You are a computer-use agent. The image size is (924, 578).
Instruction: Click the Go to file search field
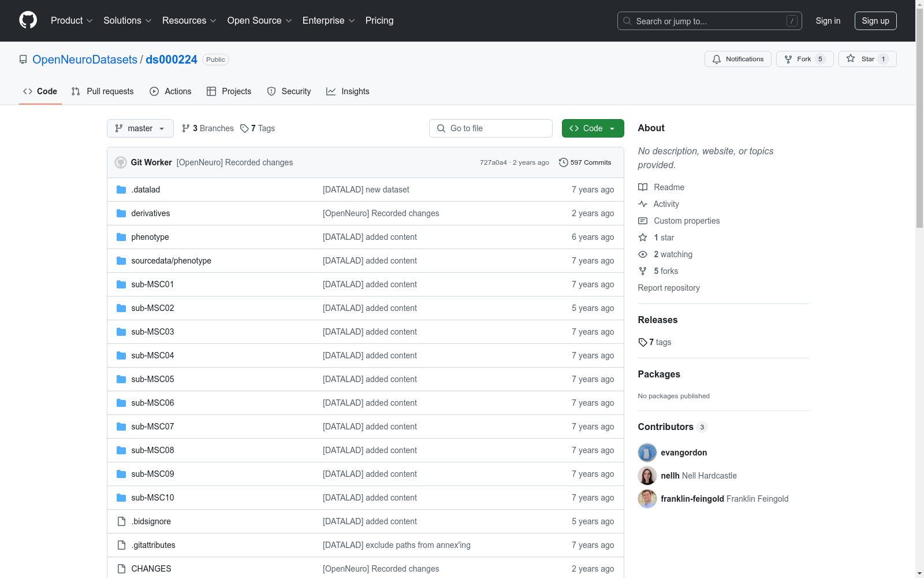[491, 128]
